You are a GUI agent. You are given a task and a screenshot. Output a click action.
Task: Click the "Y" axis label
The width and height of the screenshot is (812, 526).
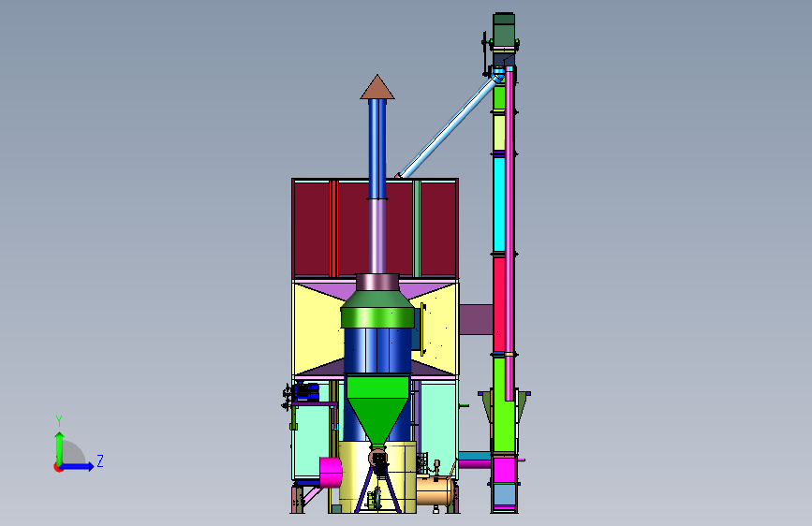[x=59, y=421]
